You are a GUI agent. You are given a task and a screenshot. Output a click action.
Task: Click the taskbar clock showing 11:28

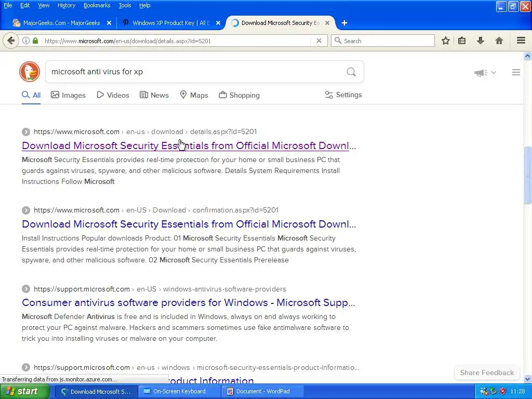[x=518, y=392]
